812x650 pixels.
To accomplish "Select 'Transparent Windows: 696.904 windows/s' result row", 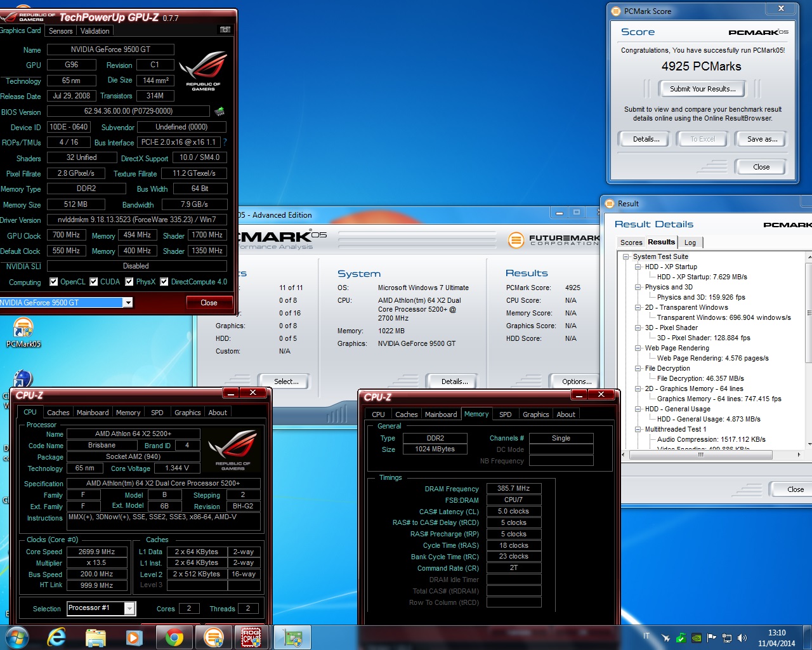I will (724, 317).
